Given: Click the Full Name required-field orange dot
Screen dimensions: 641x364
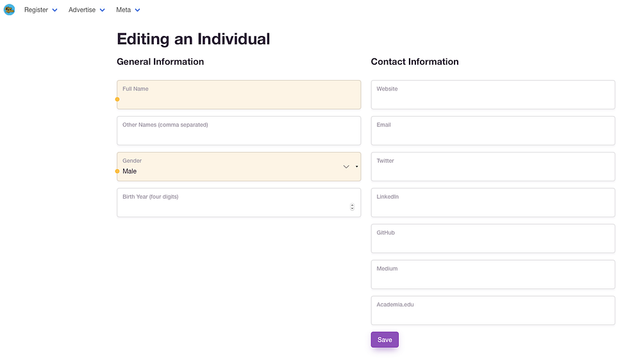Looking at the screenshot, I should pyautogui.click(x=117, y=99).
